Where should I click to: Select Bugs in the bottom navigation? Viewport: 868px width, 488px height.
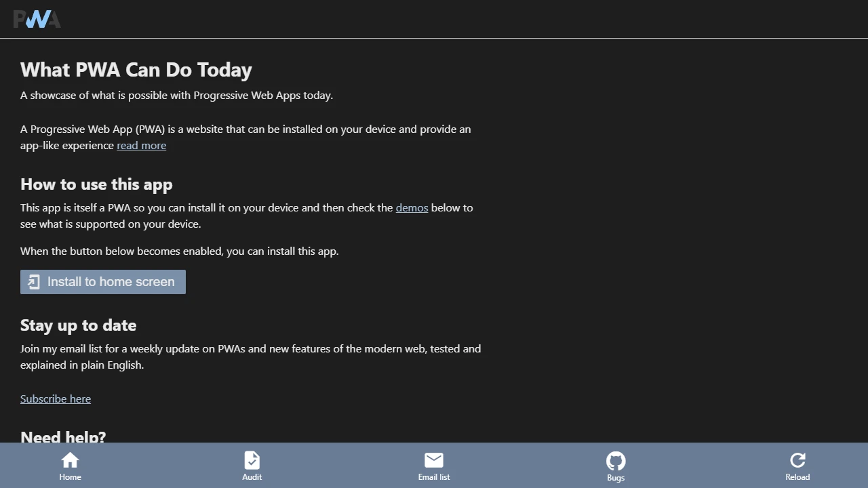615,466
